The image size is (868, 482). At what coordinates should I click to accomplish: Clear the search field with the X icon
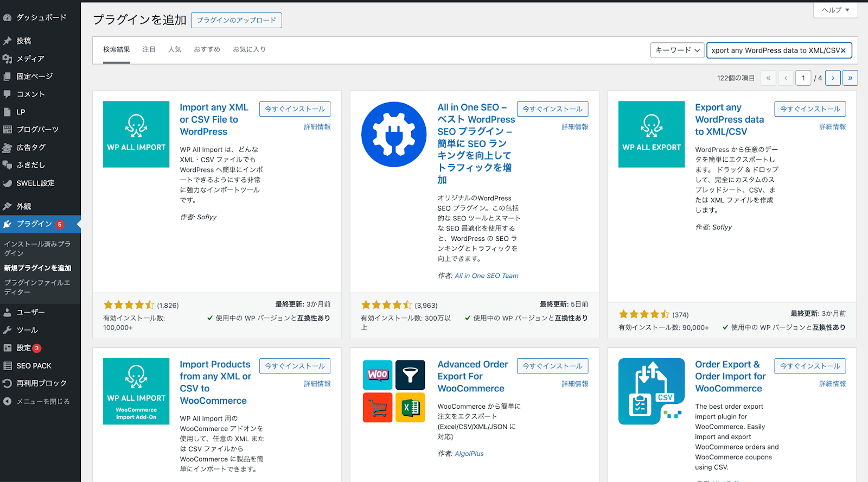(843, 50)
